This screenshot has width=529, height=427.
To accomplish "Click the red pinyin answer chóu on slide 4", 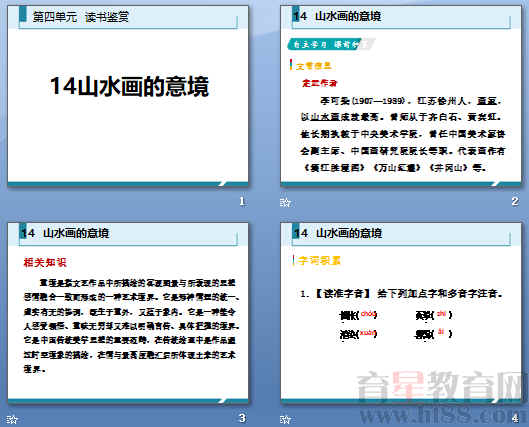I will (368, 314).
